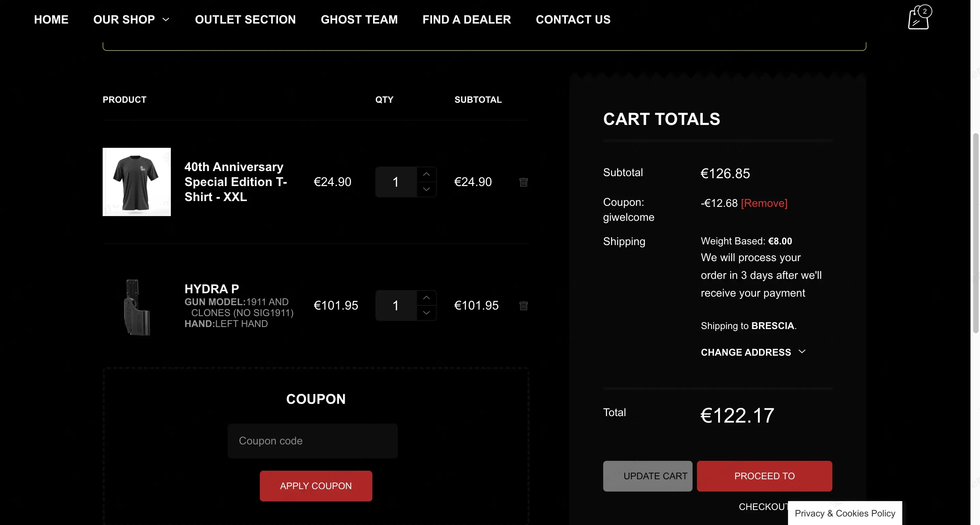Remove HYDRA P item with trash icon
Screen dimensions: 980x525
click(523, 306)
